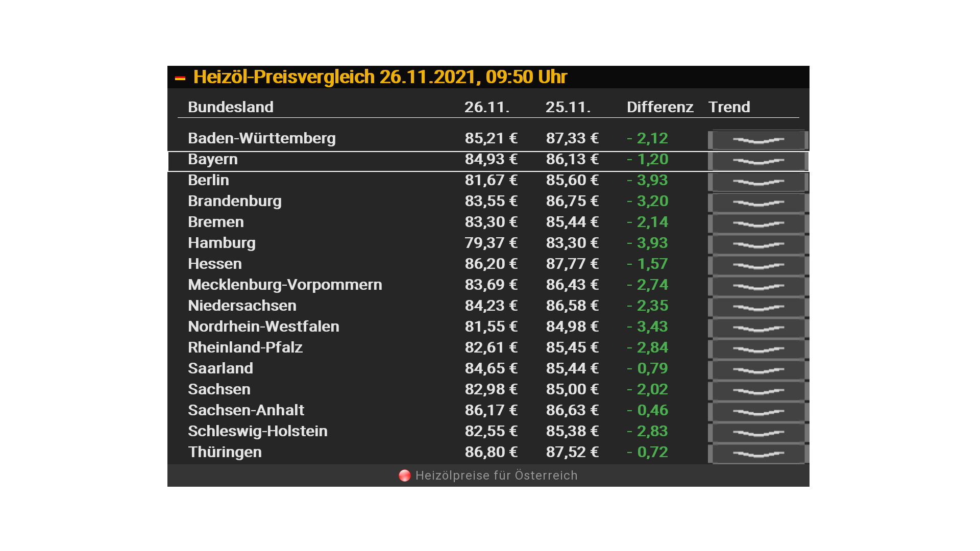Open the Hessen trend sparkline
The width and height of the screenshot is (980, 551).
point(758,266)
